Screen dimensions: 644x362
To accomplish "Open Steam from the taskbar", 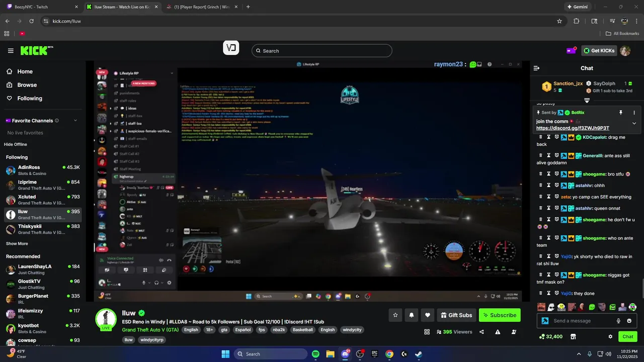I will tap(419, 354).
